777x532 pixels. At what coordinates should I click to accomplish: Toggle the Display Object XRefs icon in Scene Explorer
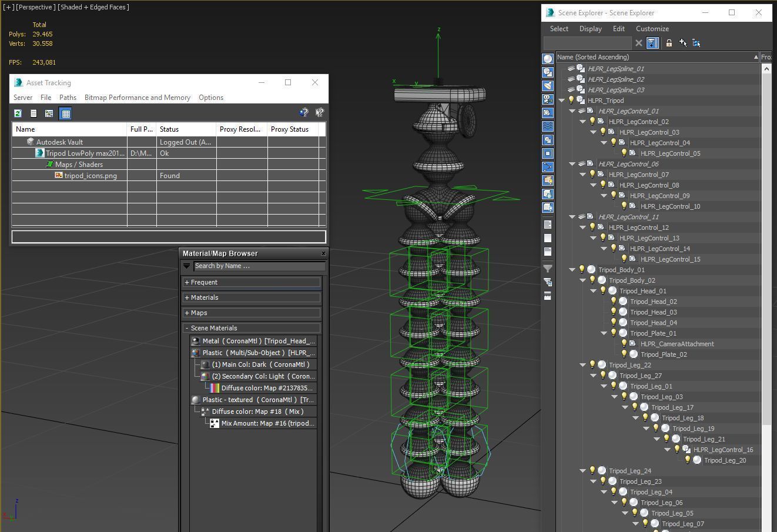tap(548, 153)
